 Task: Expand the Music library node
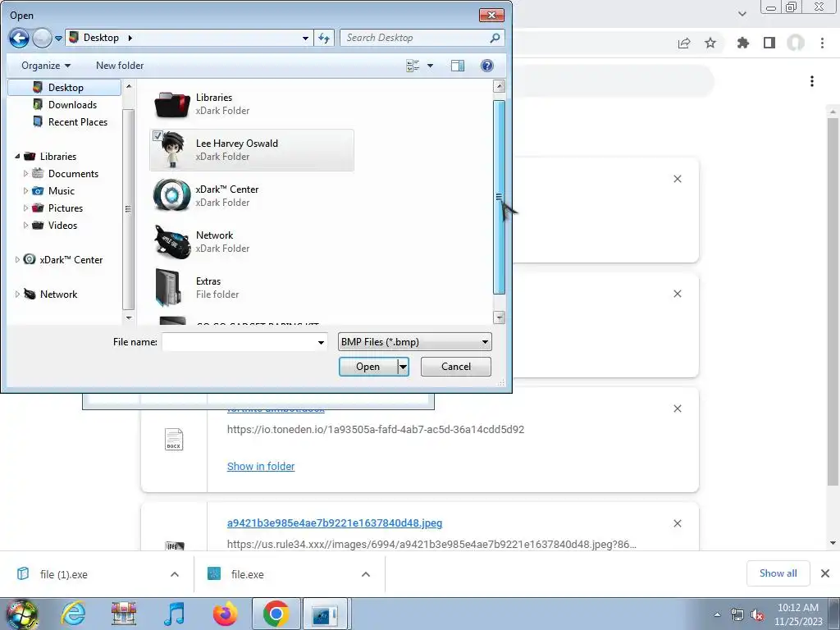pos(25,190)
